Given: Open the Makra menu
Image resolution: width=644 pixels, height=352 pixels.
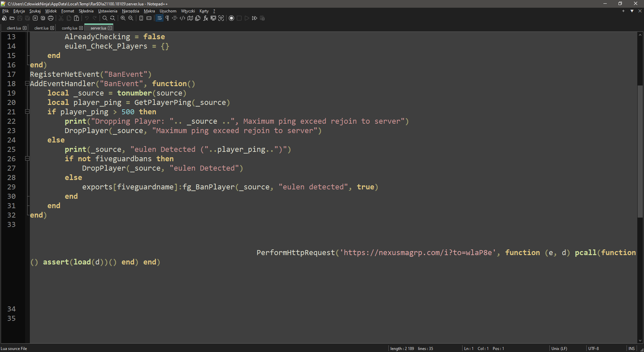Looking at the screenshot, I should tap(149, 11).
